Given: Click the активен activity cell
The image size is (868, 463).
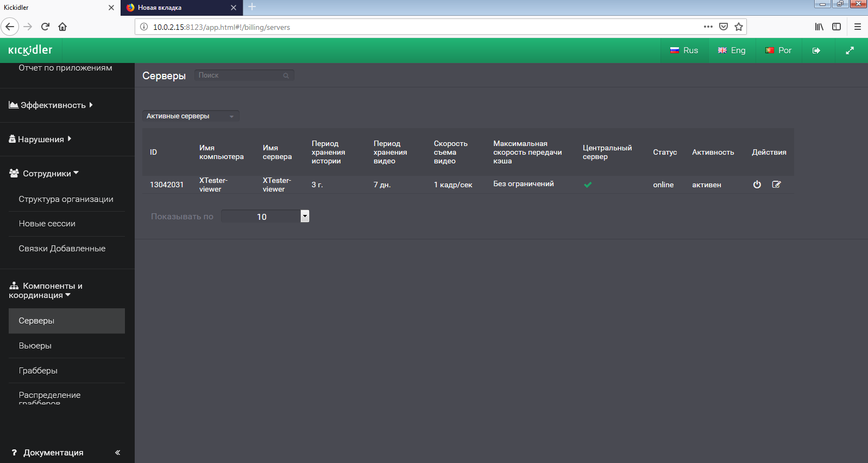Looking at the screenshot, I should point(706,185).
